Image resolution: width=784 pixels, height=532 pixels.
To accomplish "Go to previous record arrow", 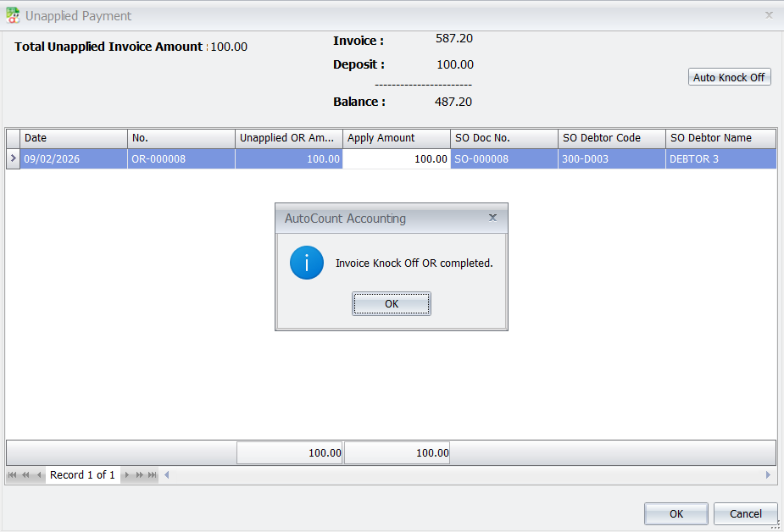I will pyautogui.click(x=39, y=475).
